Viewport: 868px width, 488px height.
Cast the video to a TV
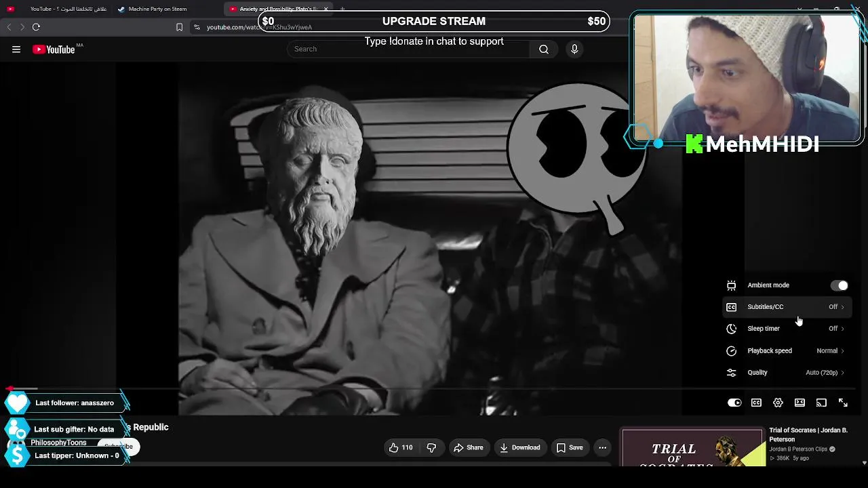pyautogui.click(x=821, y=403)
